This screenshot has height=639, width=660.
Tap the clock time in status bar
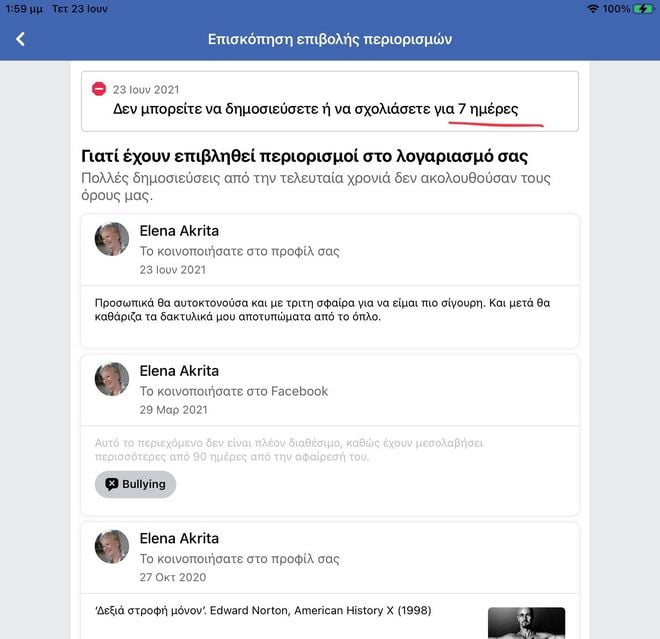point(24,9)
